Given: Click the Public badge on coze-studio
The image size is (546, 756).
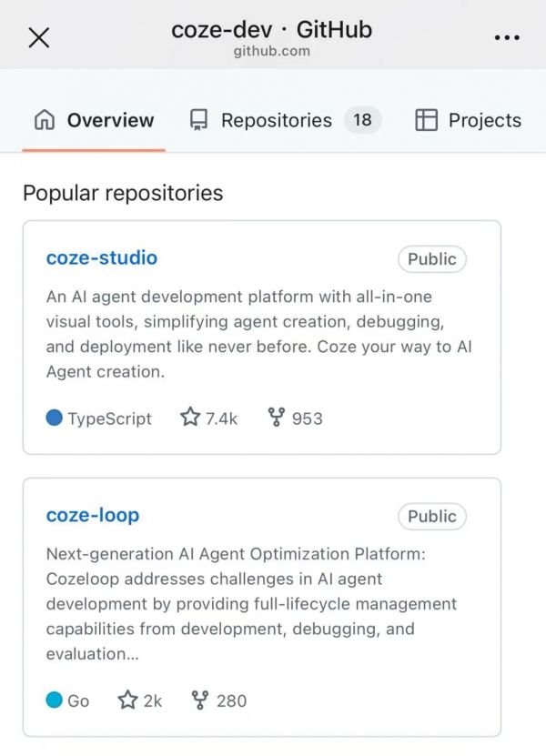Looking at the screenshot, I should [431, 259].
